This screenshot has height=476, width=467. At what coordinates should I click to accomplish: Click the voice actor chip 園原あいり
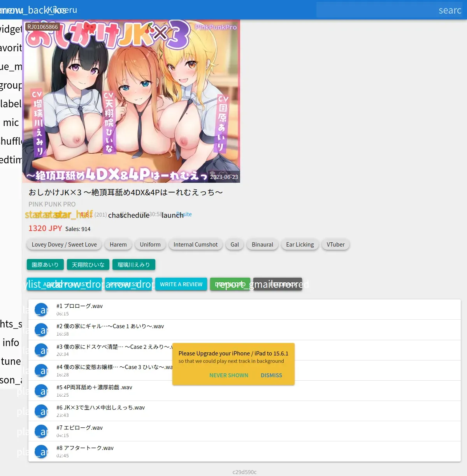click(45, 265)
